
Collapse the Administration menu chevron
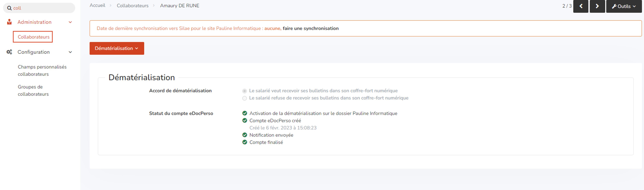(x=70, y=22)
